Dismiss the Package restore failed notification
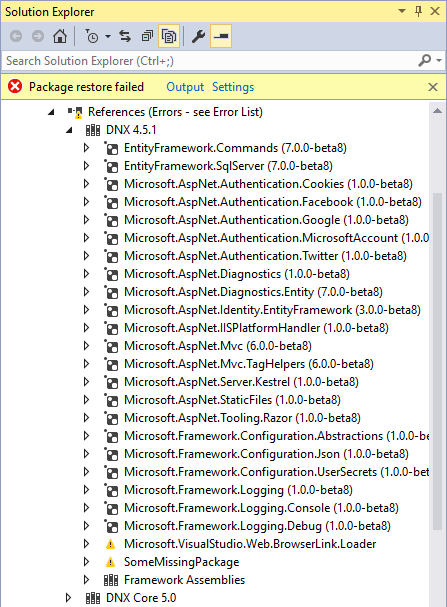This screenshot has height=607, width=447. pyautogui.click(x=433, y=87)
